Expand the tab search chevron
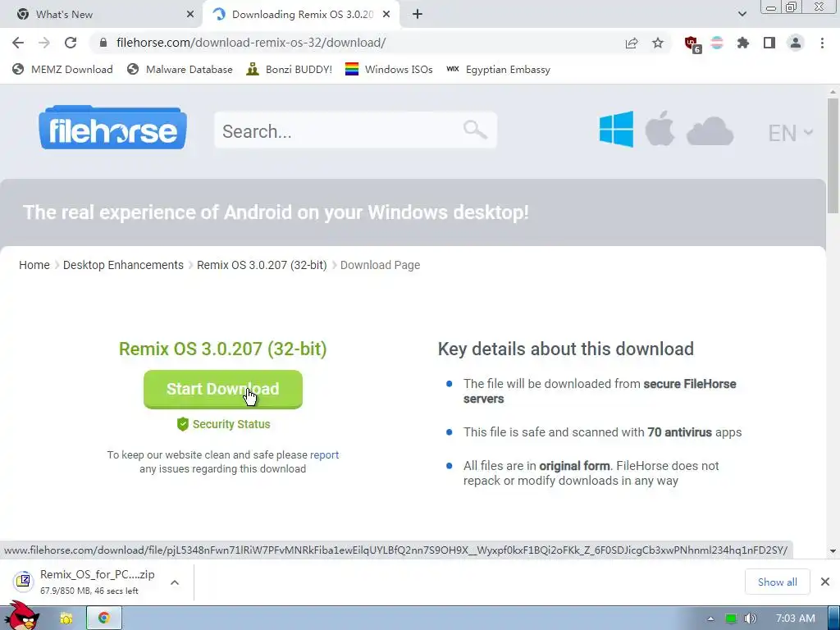The image size is (840, 630). [x=742, y=15]
